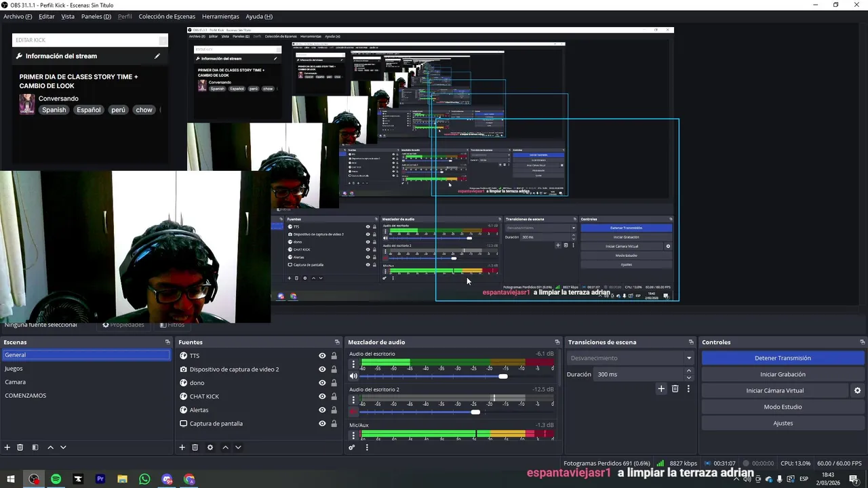
Task: Add a scene transition with plus icon
Action: click(x=661, y=389)
